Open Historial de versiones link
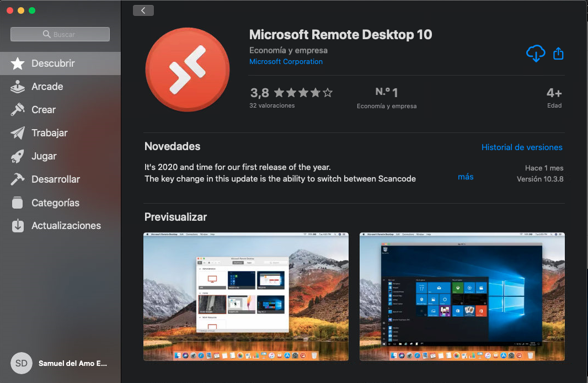 point(521,147)
